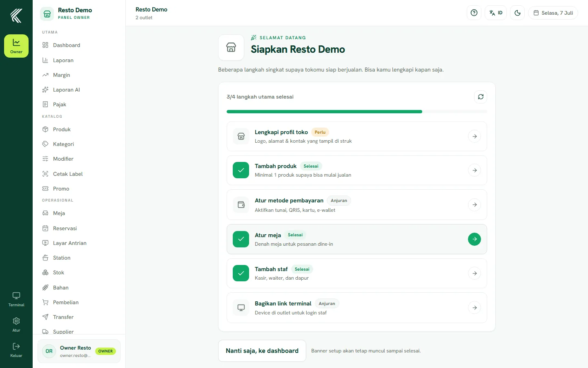The height and width of the screenshot is (368, 588).
Task: Open arrow for Atur metode pembayaran
Action: point(474,204)
